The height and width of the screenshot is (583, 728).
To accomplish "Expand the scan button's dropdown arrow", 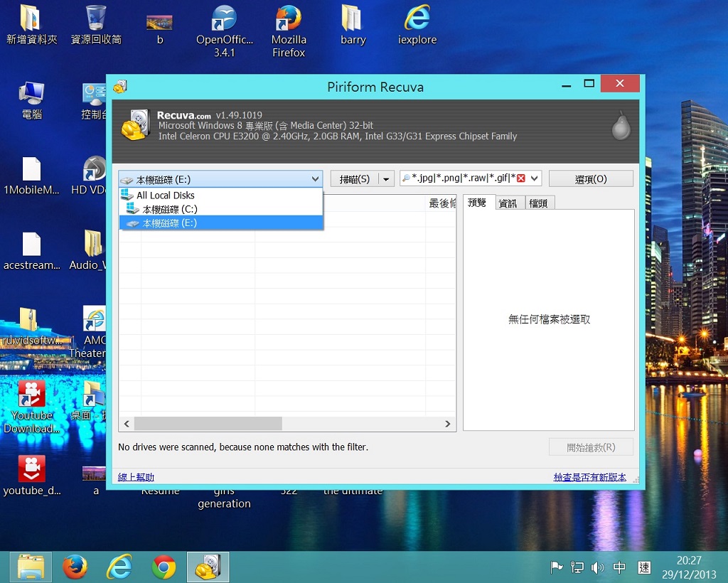I will (386, 179).
